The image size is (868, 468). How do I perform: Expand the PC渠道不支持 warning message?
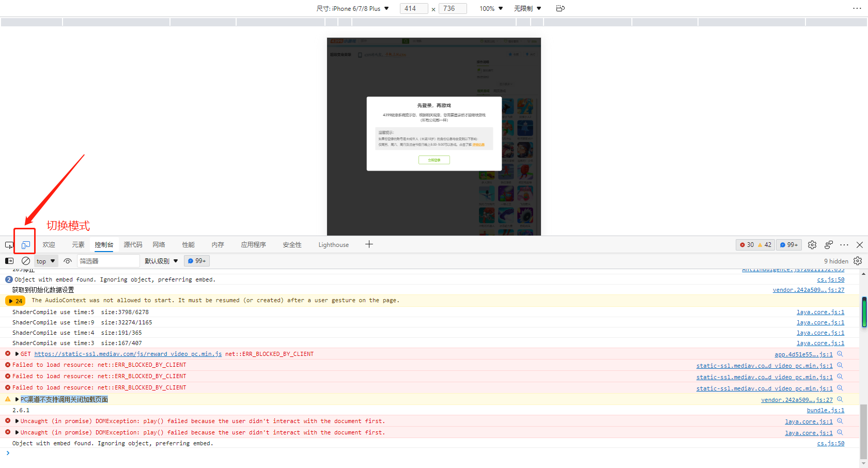coord(17,399)
